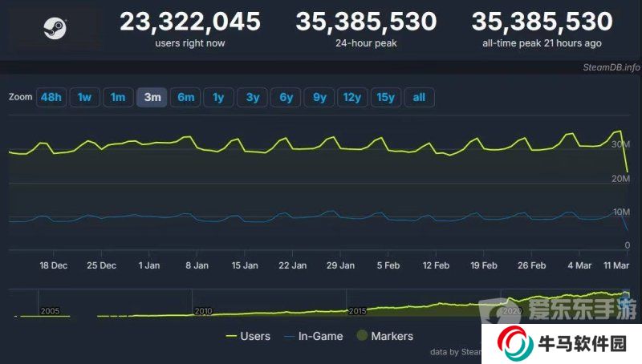Viewport: 642px width, 364px height.
Task: Set zoom to 48h
Action: [51, 98]
